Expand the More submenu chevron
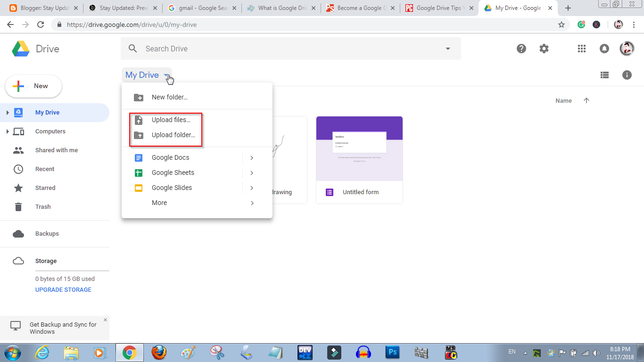 coord(252,203)
